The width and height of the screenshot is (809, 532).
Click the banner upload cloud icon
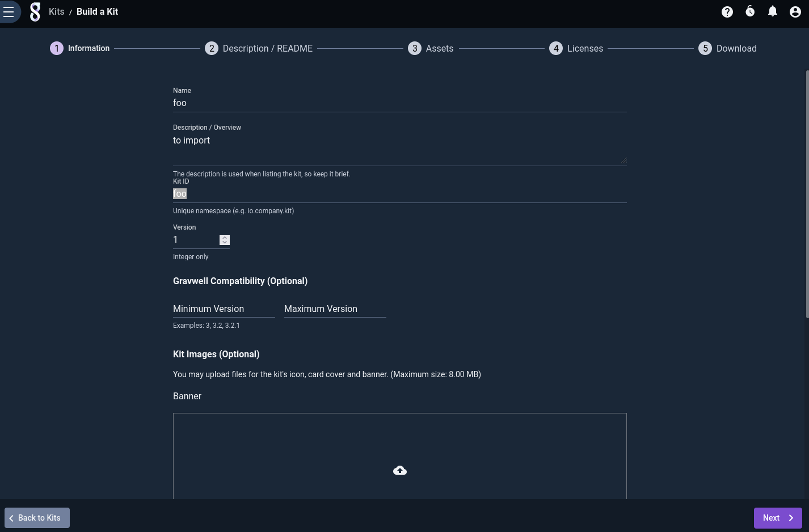pos(399,470)
